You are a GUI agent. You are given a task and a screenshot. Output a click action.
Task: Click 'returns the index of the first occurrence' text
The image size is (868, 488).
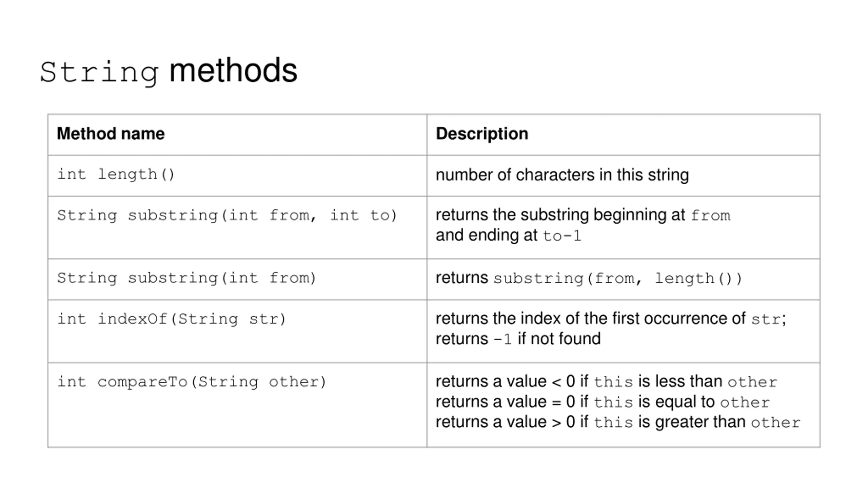pos(591,319)
